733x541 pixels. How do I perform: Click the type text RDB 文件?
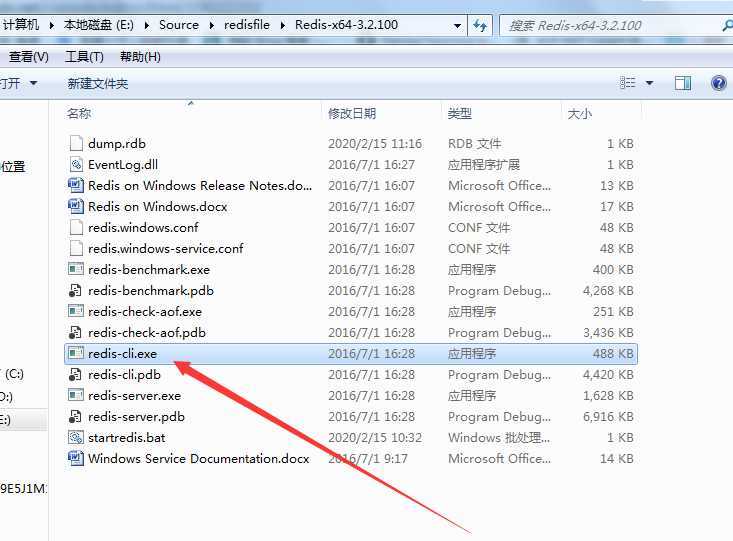coord(474,143)
